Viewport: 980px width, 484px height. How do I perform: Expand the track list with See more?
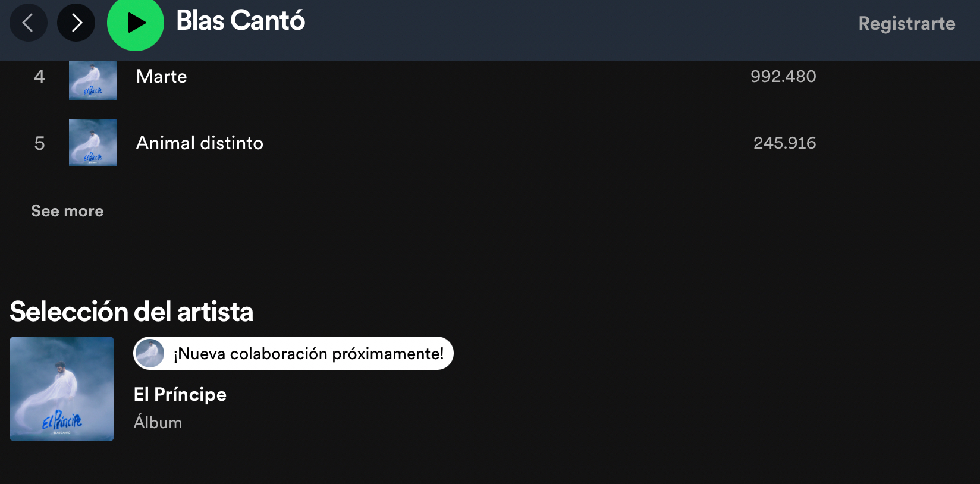(x=67, y=211)
